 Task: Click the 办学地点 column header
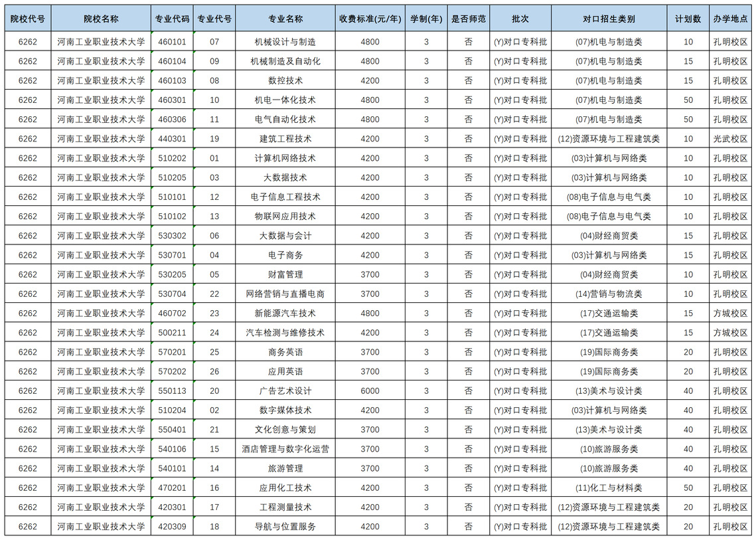(x=730, y=19)
